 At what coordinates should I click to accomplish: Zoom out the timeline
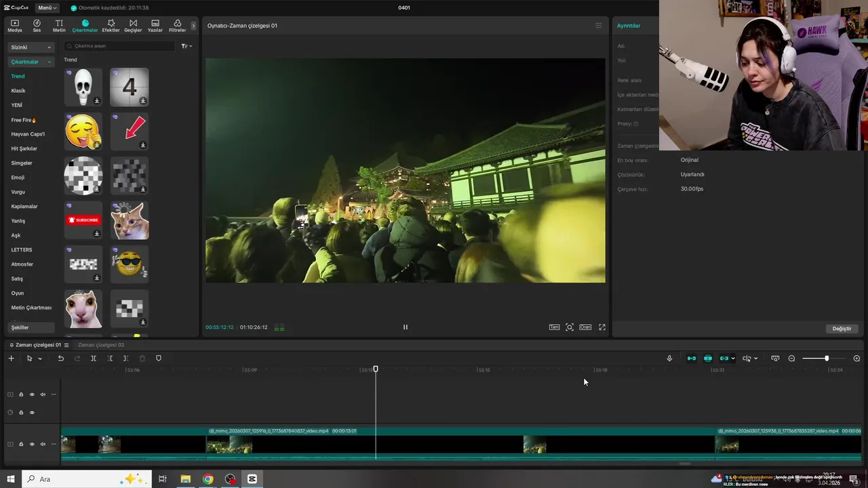tap(791, 359)
